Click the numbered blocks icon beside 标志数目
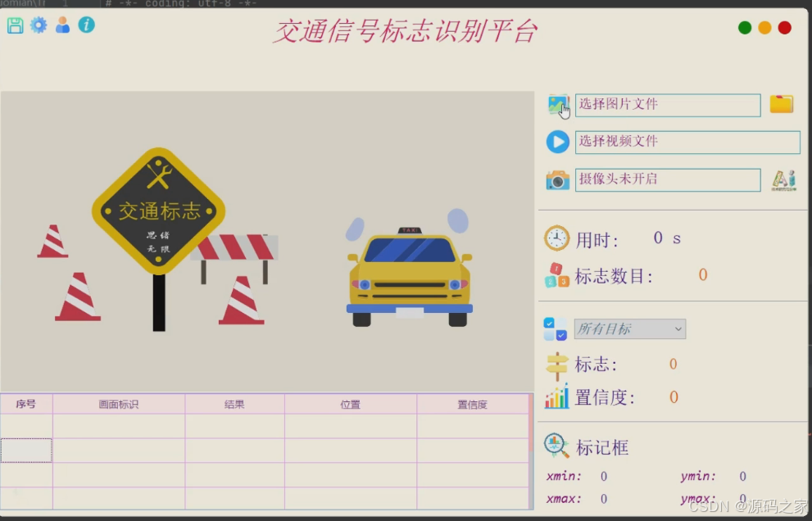812x521 pixels. [x=556, y=275]
